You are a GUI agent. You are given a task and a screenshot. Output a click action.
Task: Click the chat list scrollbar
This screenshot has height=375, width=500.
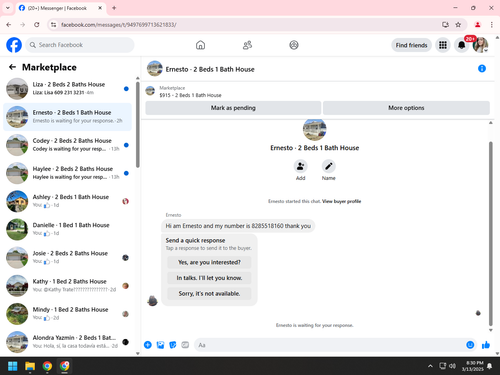click(138, 124)
